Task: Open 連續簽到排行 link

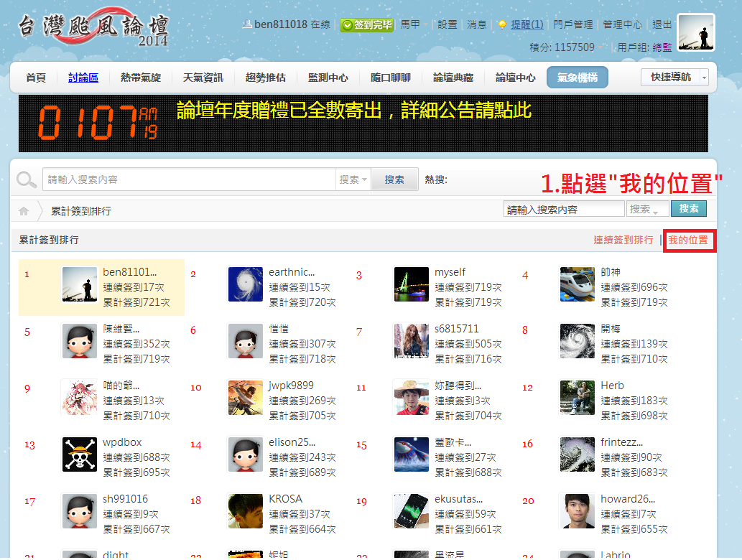Action: 623,241
